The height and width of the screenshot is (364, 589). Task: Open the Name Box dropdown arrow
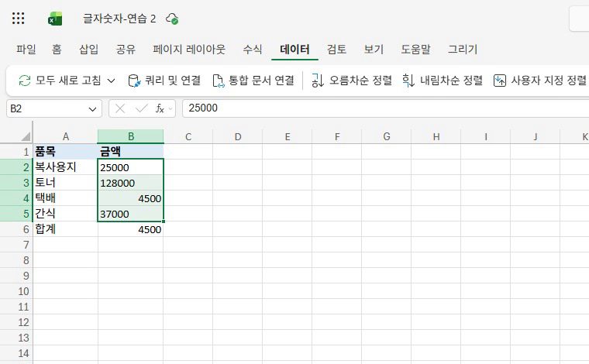(x=92, y=109)
